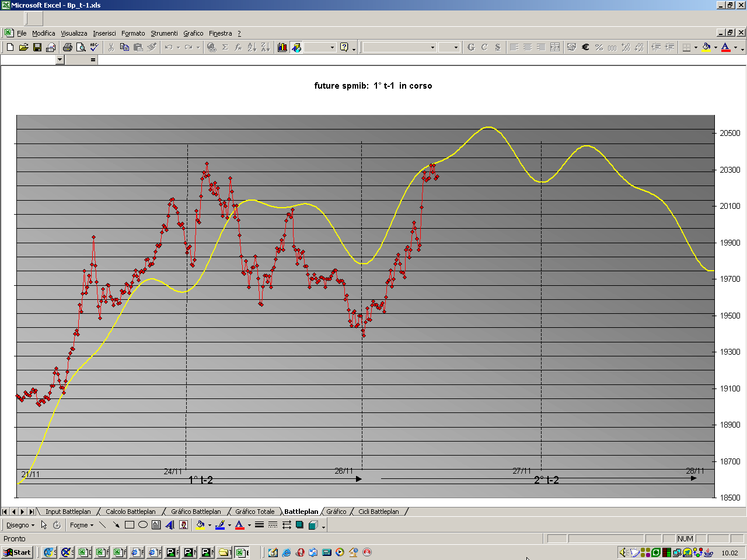Switch to Cicli Battleplan sheet tab
The width and height of the screenshot is (747, 560).
[x=379, y=512]
